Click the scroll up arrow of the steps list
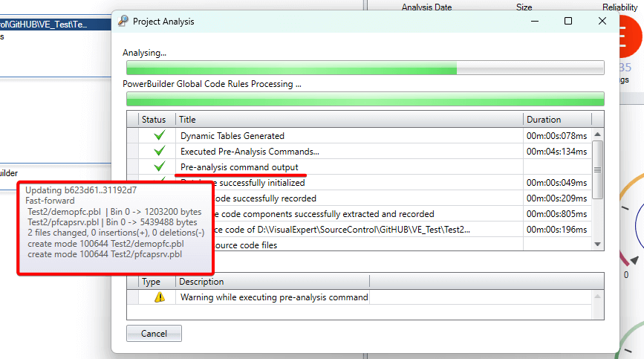The width and height of the screenshot is (644, 359). click(598, 135)
